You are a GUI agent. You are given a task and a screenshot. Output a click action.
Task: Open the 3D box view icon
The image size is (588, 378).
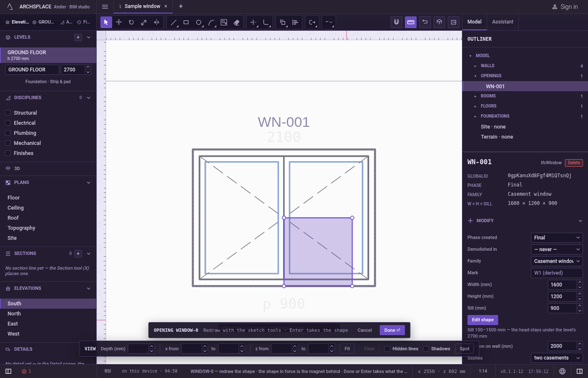tap(439, 22)
